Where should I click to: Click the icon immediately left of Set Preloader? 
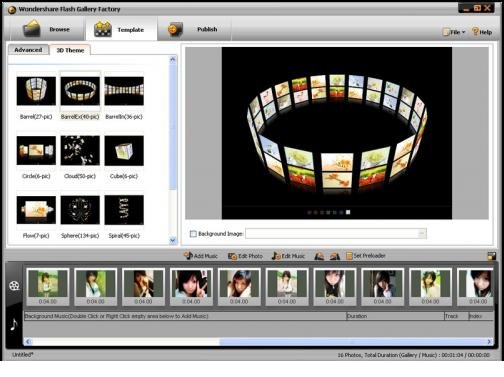[335, 256]
